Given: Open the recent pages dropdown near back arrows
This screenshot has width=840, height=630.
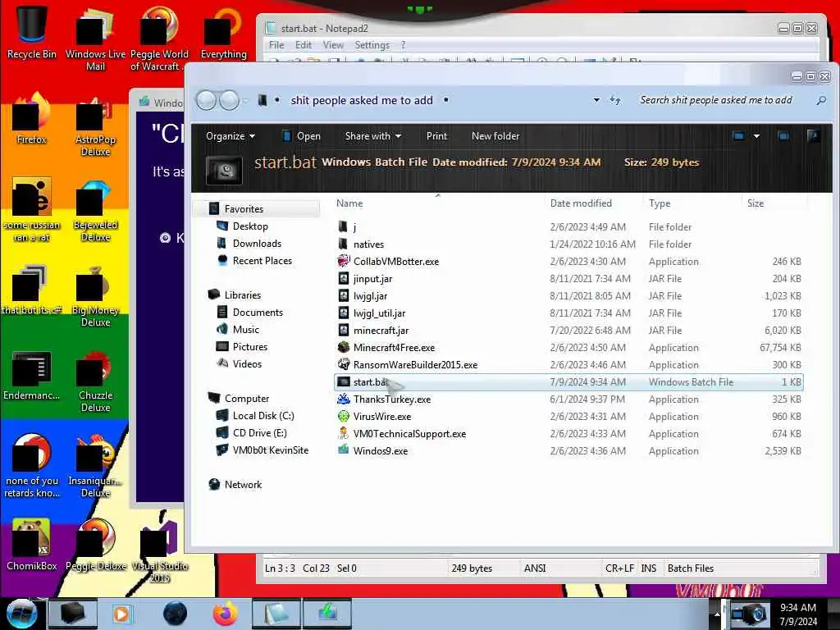Looking at the screenshot, I should (244, 100).
